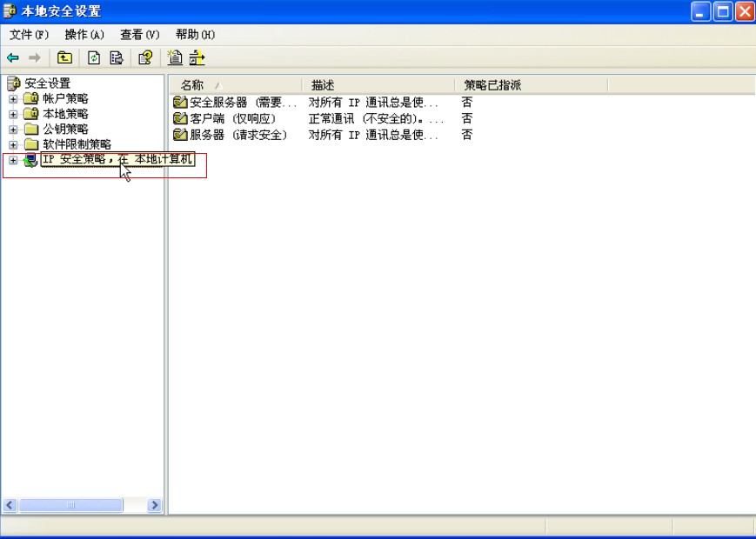The width and height of the screenshot is (756, 539).
Task: Select the 安全设置 root tree item
Action: point(48,83)
